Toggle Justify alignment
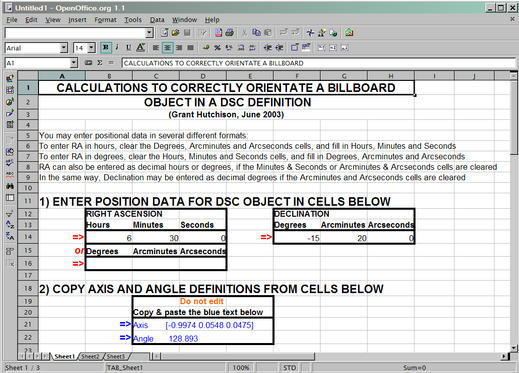This screenshot has width=519, height=373. tap(190, 48)
